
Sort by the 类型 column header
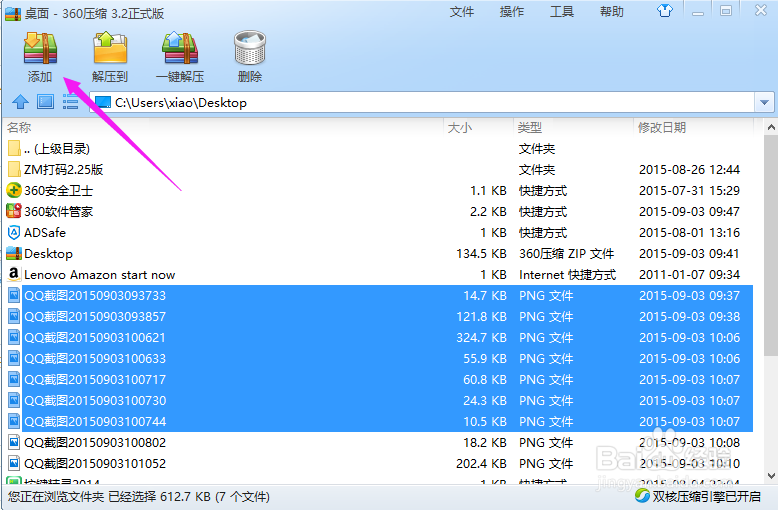click(529, 128)
